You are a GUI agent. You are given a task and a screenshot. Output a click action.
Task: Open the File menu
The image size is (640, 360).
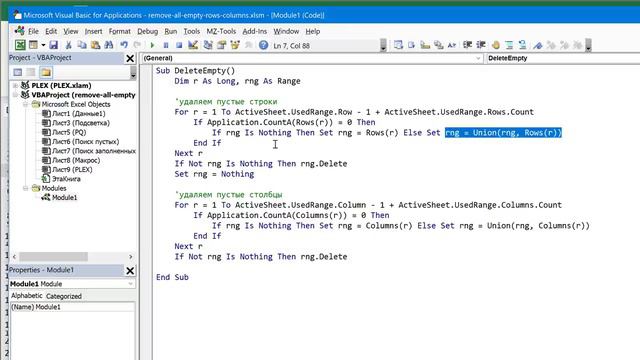coord(33,31)
